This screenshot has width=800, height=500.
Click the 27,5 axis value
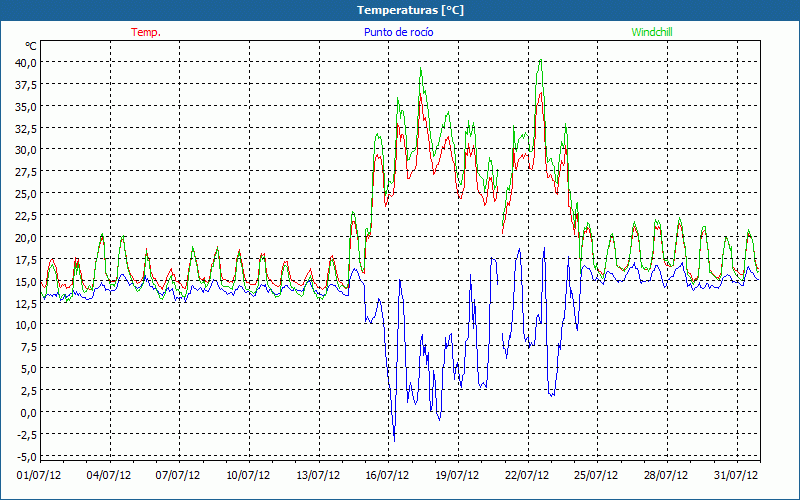pyautogui.click(x=27, y=171)
